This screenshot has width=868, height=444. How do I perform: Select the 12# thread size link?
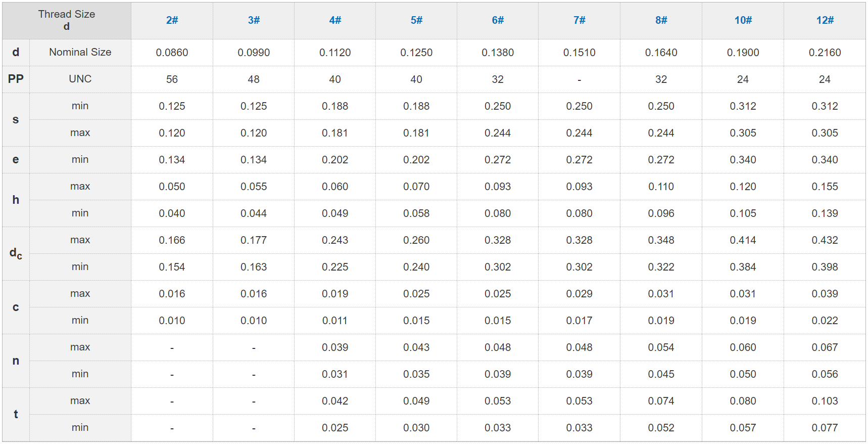pos(825,20)
